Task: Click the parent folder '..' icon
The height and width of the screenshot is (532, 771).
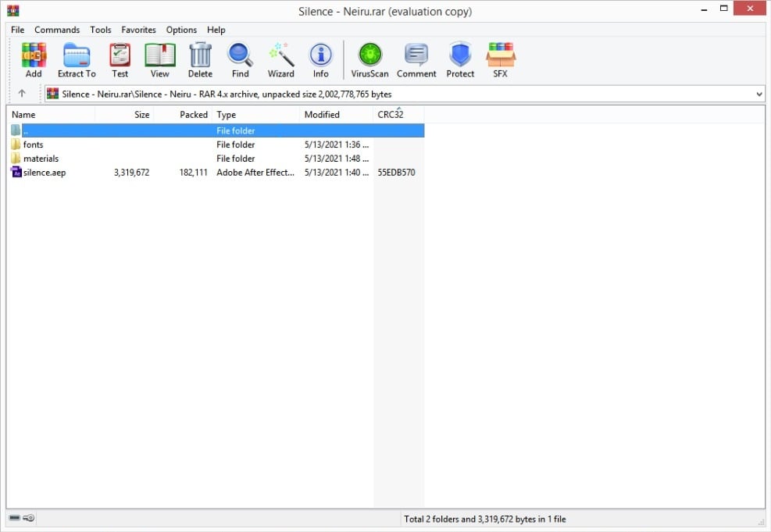Action: [x=16, y=130]
